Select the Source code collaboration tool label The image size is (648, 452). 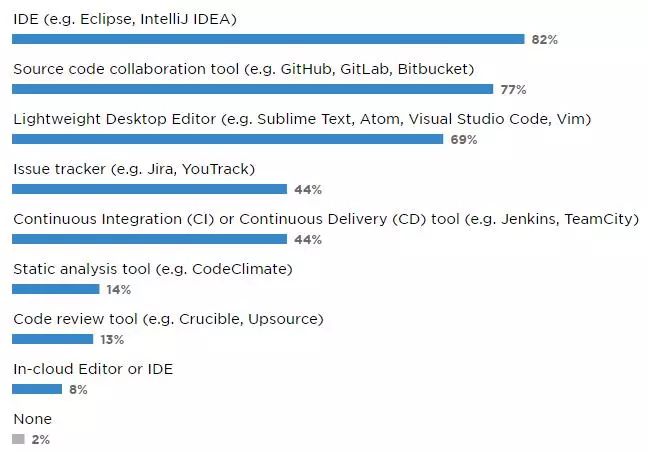pyautogui.click(x=243, y=69)
